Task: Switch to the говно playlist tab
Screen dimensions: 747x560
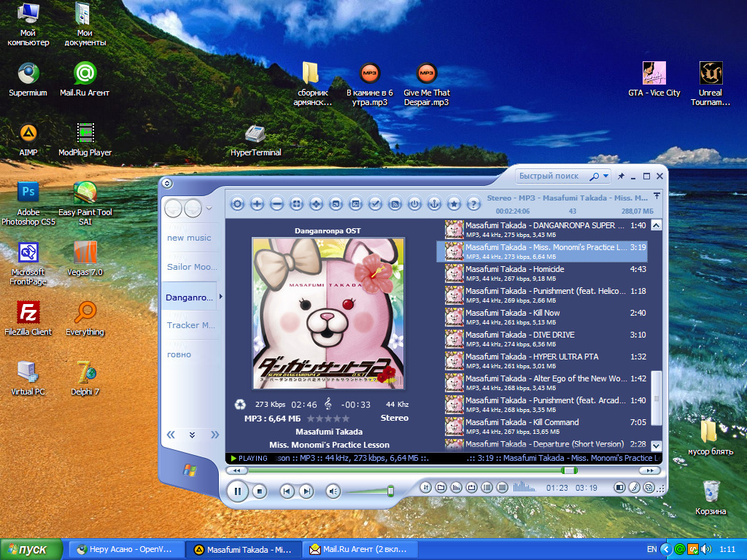Action: coord(179,354)
